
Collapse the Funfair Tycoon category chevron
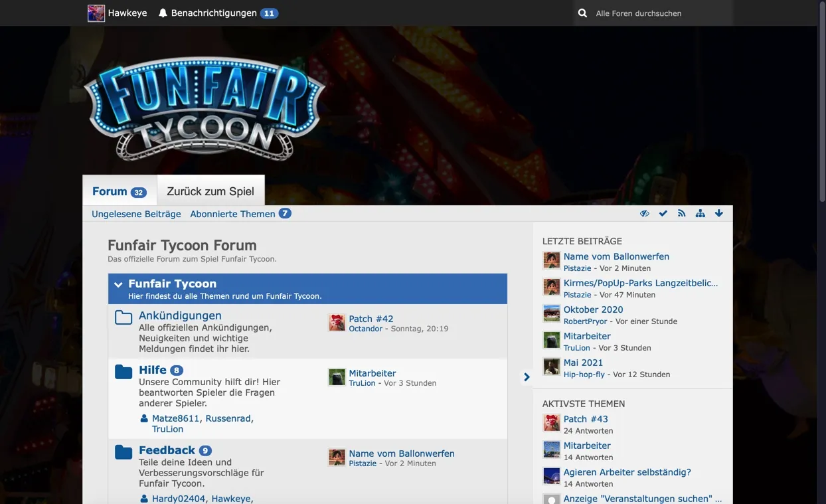click(x=118, y=285)
